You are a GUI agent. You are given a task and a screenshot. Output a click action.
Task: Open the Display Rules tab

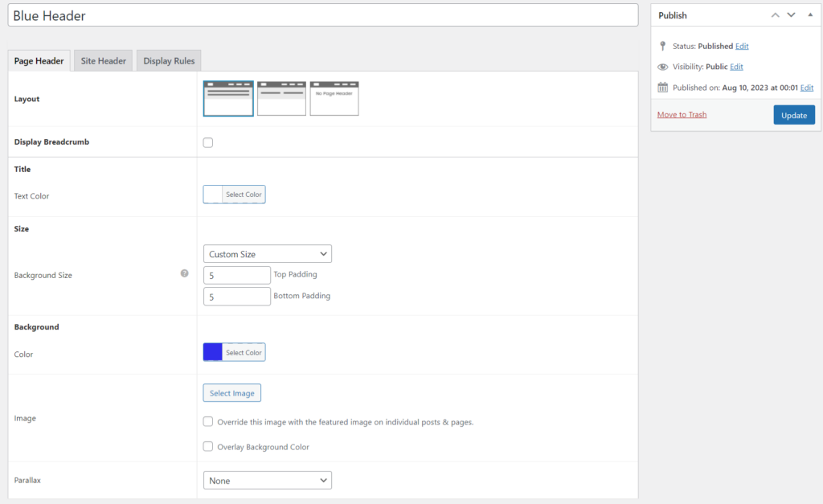click(168, 59)
